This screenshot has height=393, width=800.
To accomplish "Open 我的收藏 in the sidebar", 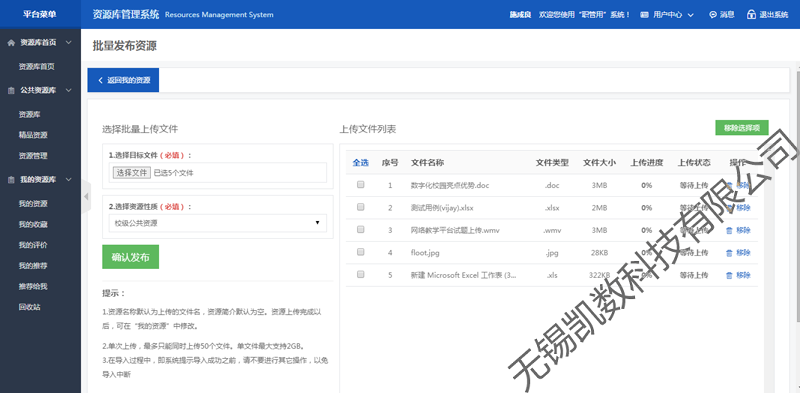I will pyautogui.click(x=33, y=225).
